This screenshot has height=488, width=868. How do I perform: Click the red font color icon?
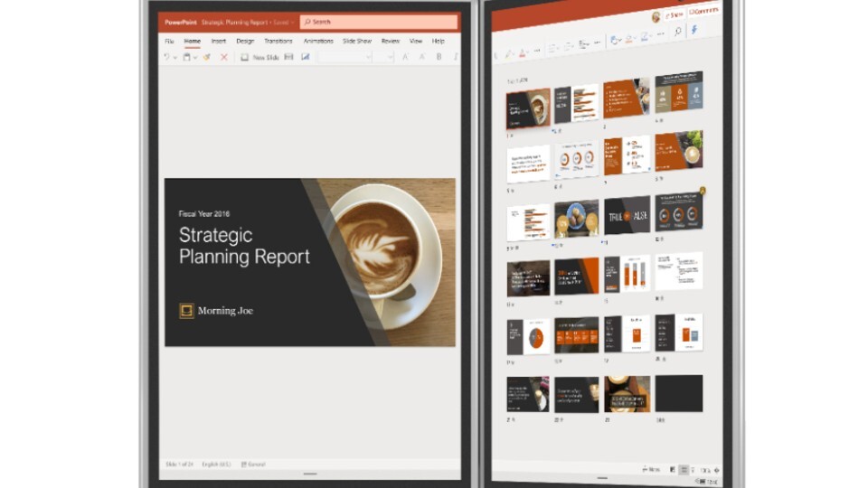[522, 52]
